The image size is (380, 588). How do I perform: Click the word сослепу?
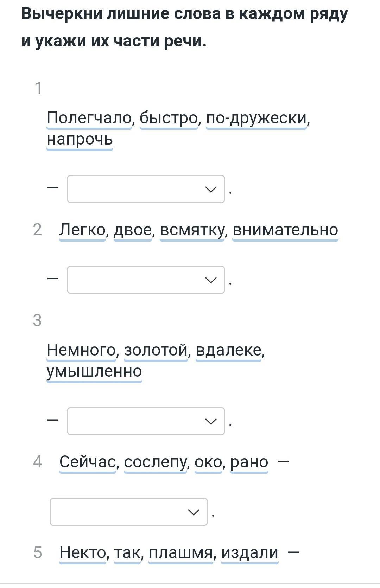(155, 462)
